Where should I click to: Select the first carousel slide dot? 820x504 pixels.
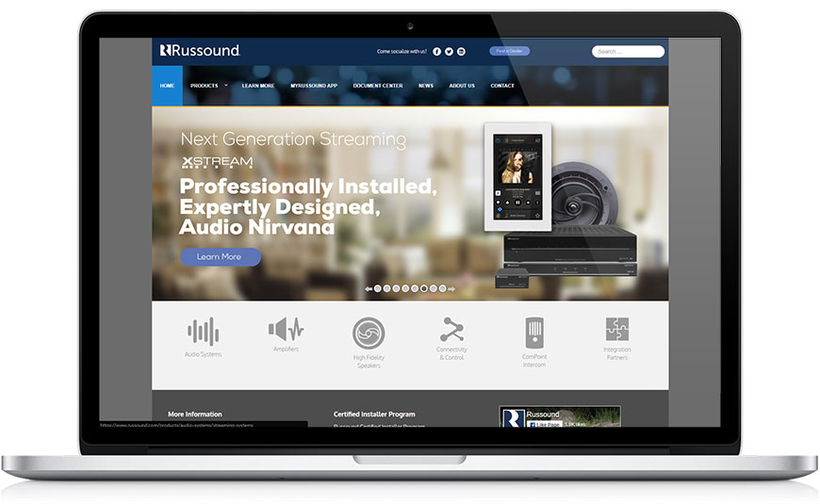pos(378,289)
